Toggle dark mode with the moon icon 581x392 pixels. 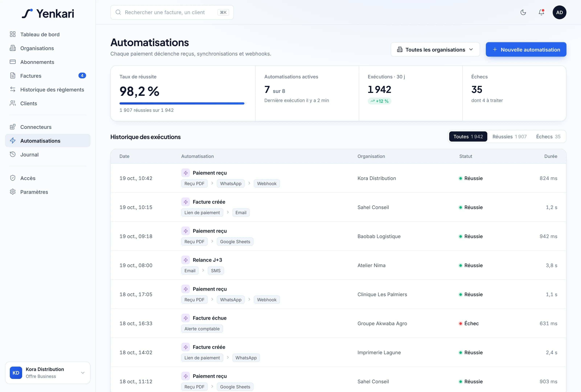523,12
